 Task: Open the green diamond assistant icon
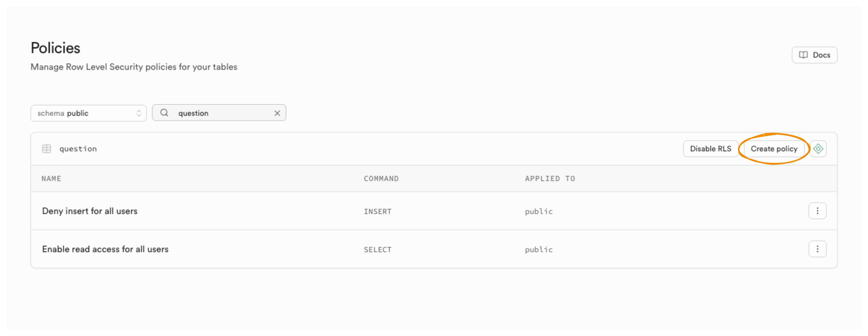click(x=818, y=149)
